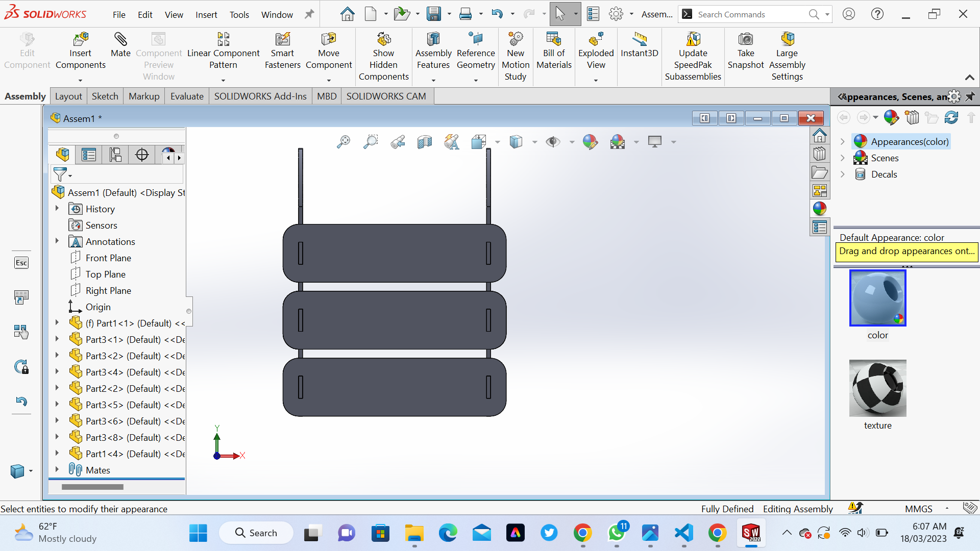Open Insert Components tool

(x=81, y=51)
